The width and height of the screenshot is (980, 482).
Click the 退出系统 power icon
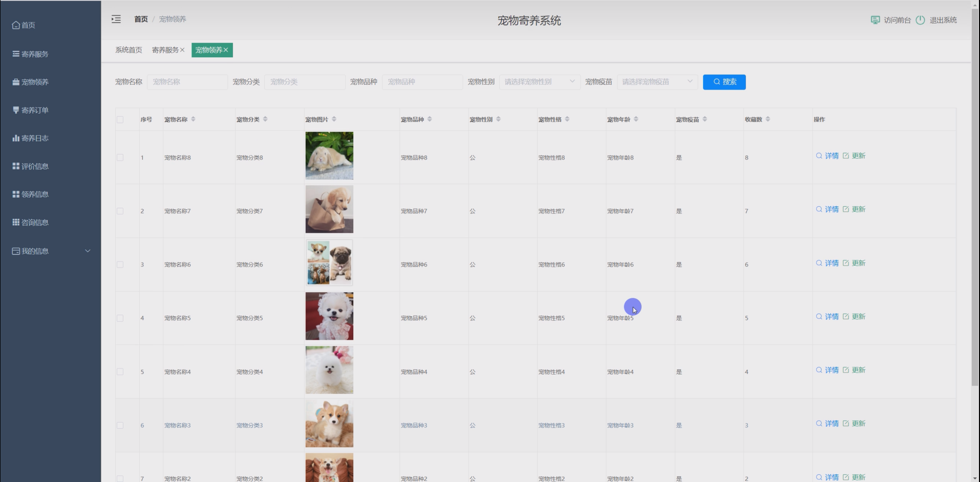[920, 20]
